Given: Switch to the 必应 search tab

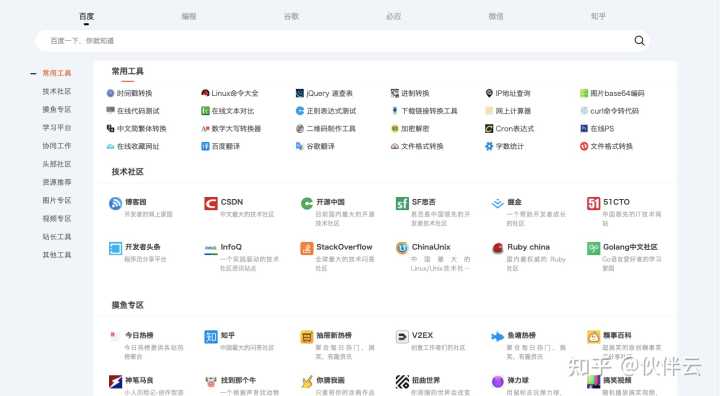Looking at the screenshot, I should click(394, 16).
